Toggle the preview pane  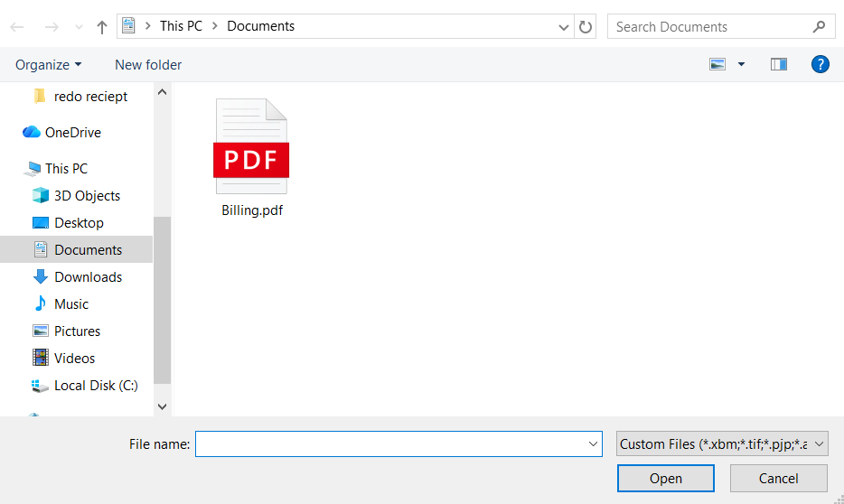coord(778,64)
